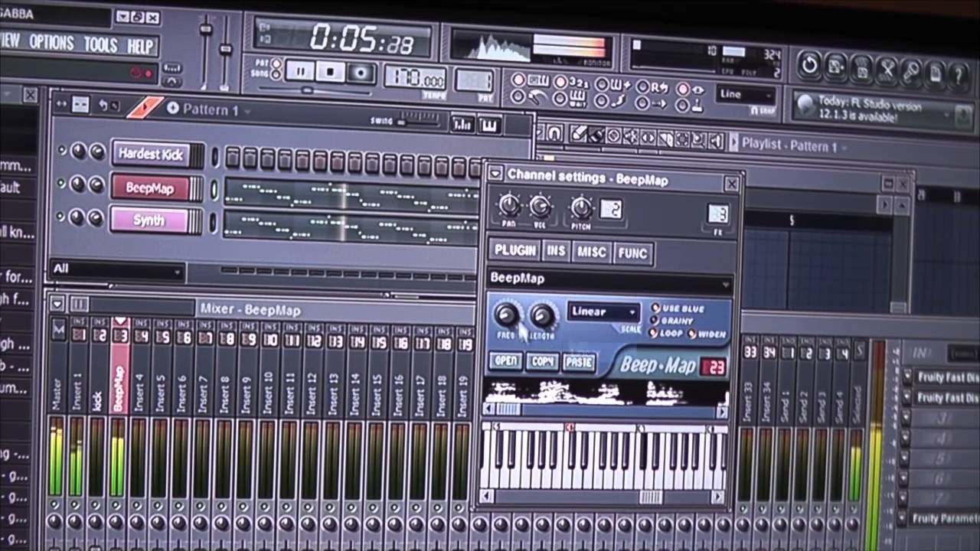This screenshot has height=551, width=980.
Task: Click the save project icon in the shortcut toolbar
Action: 835,67
